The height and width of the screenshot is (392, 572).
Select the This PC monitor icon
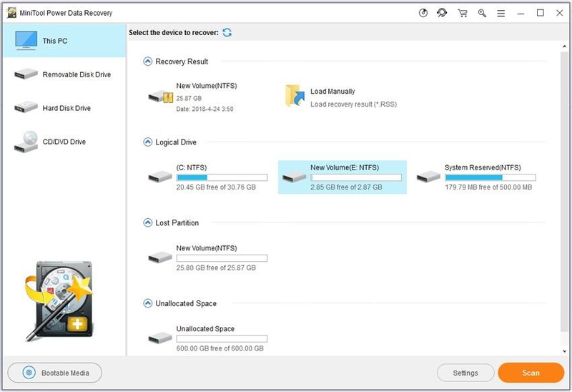pos(26,40)
